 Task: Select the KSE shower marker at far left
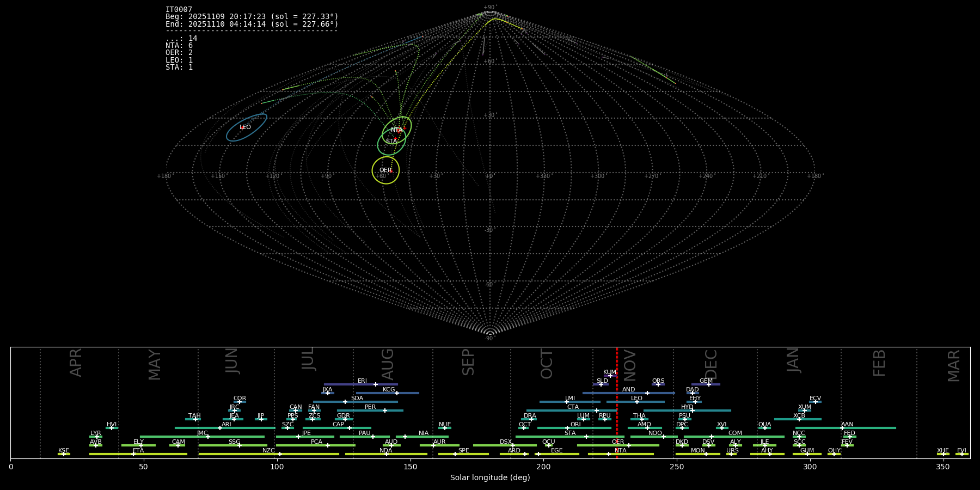click(x=64, y=454)
